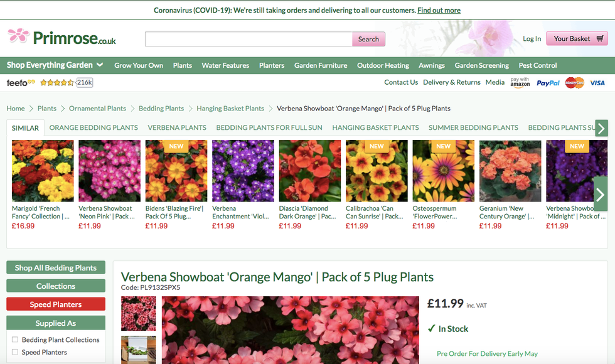Click the Your Basket button
Viewport: 615px width, 364px height.
click(x=577, y=38)
